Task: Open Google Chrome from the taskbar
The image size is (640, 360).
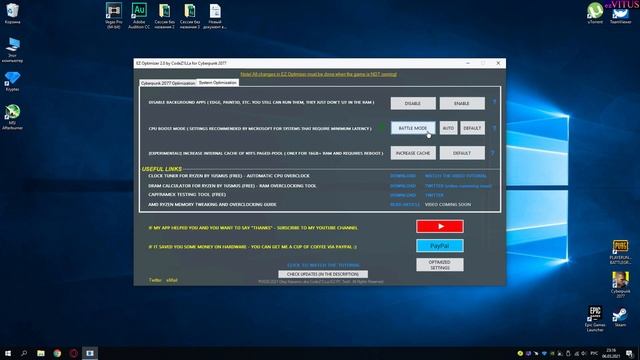Action: click(57, 353)
